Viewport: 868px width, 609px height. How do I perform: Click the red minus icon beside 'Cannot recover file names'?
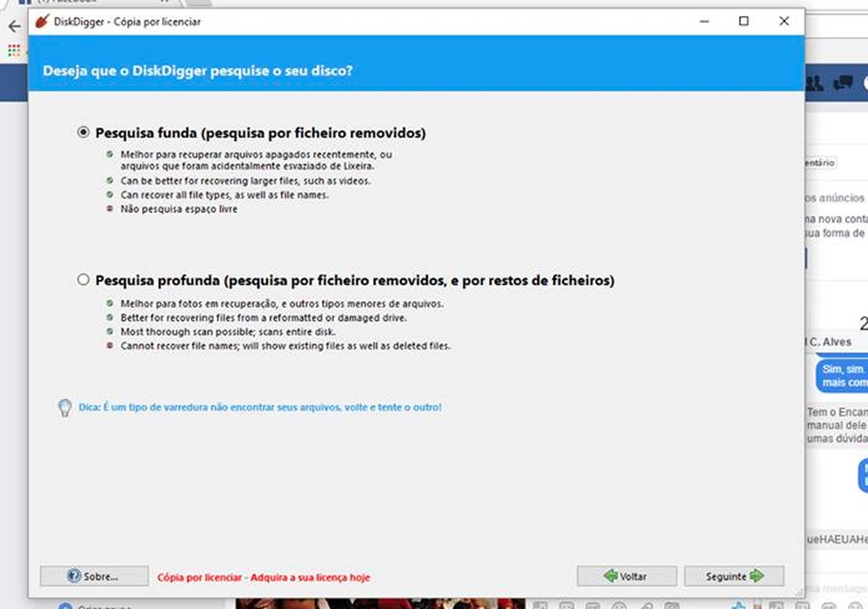108,345
